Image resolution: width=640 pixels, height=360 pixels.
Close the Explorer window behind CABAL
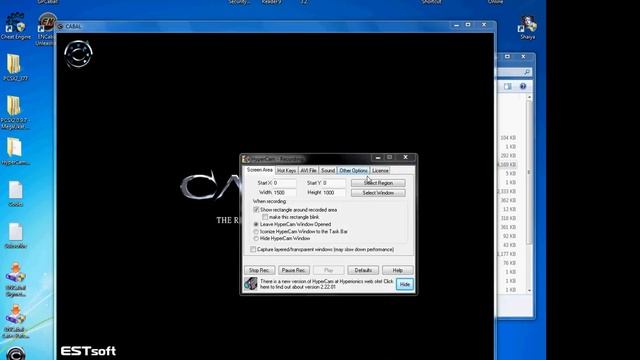click(x=523, y=56)
